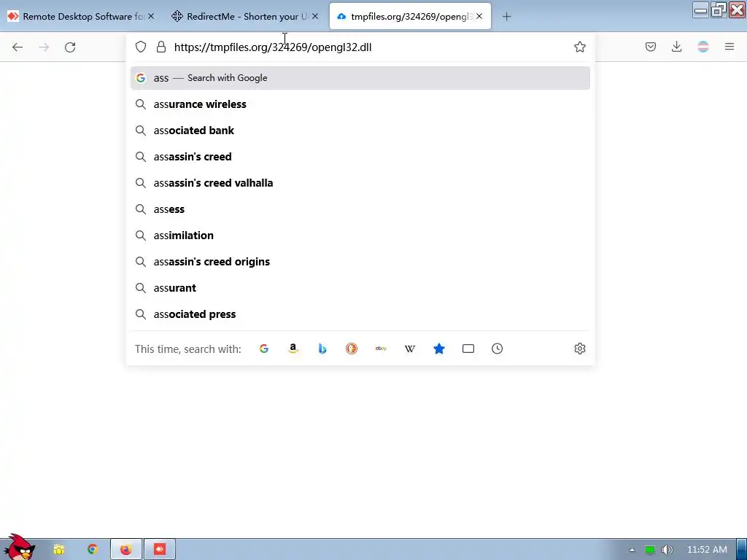Open the Firefox account avatar menu
This screenshot has height=560, width=747.
click(703, 47)
